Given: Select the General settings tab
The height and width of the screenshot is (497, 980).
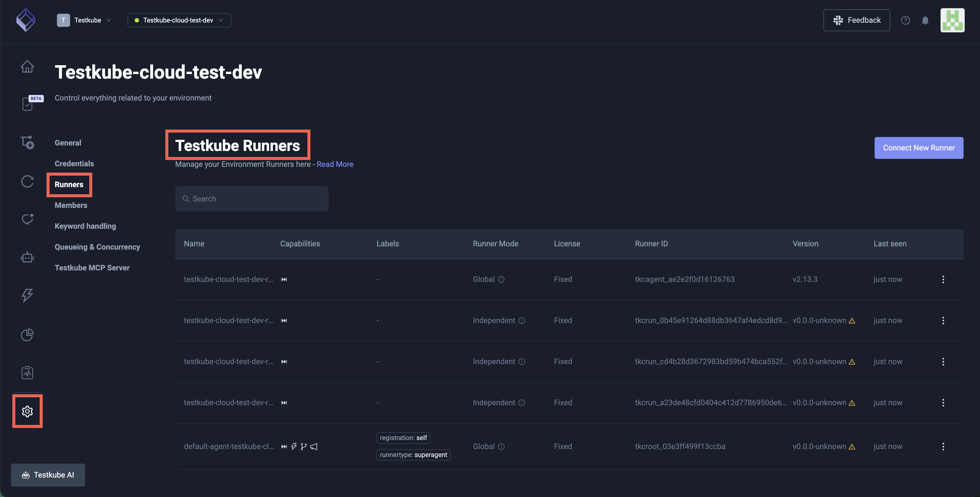Looking at the screenshot, I should coord(68,143).
